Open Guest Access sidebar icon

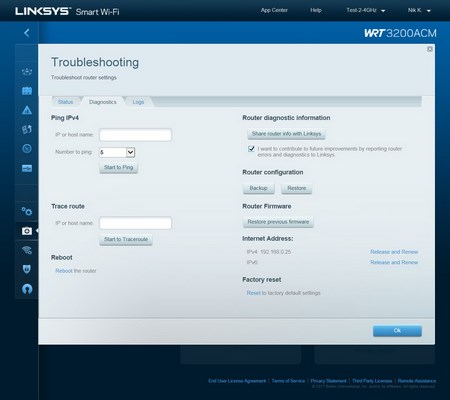click(27, 91)
